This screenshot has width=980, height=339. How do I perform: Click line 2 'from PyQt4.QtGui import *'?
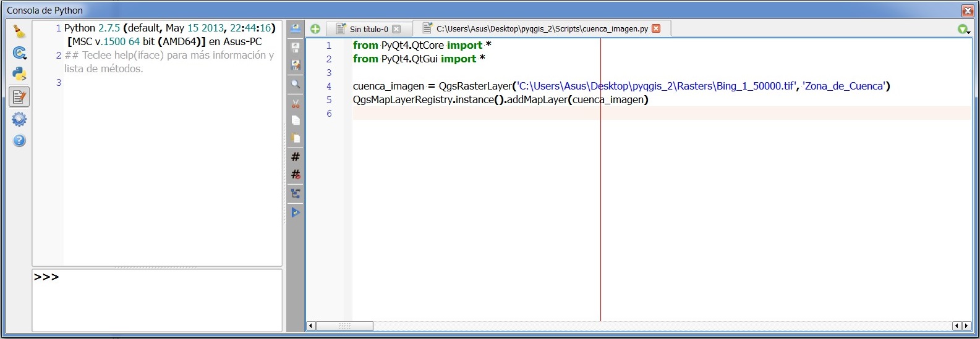point(419,59)
